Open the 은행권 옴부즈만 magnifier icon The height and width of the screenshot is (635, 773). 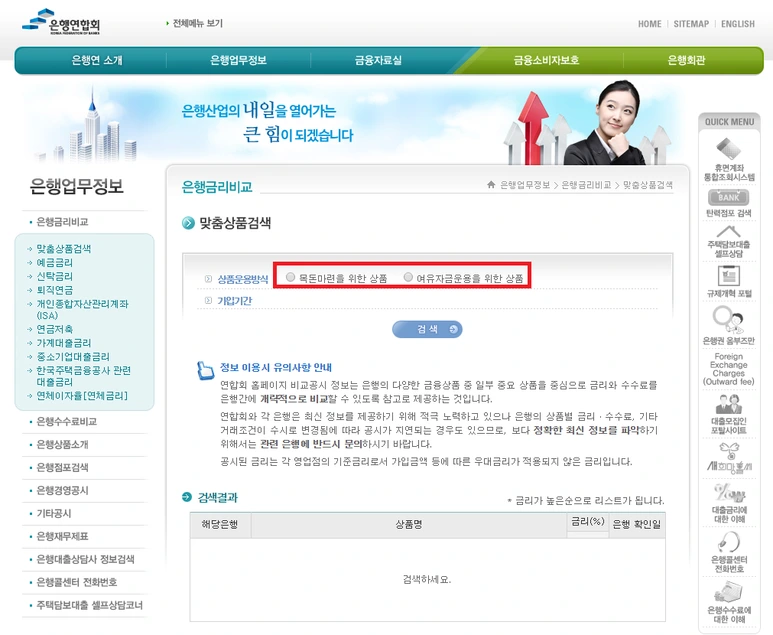pos(729,319)
